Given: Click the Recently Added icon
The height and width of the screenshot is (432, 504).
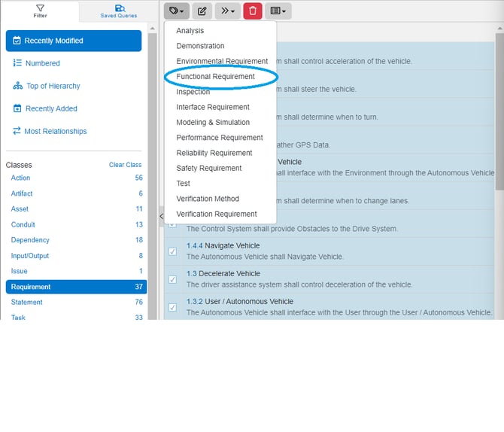Looking at the screenshot, I should click(x=17, y=108).
